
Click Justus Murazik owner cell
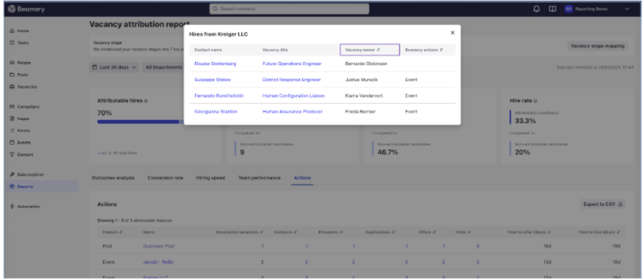361,79
